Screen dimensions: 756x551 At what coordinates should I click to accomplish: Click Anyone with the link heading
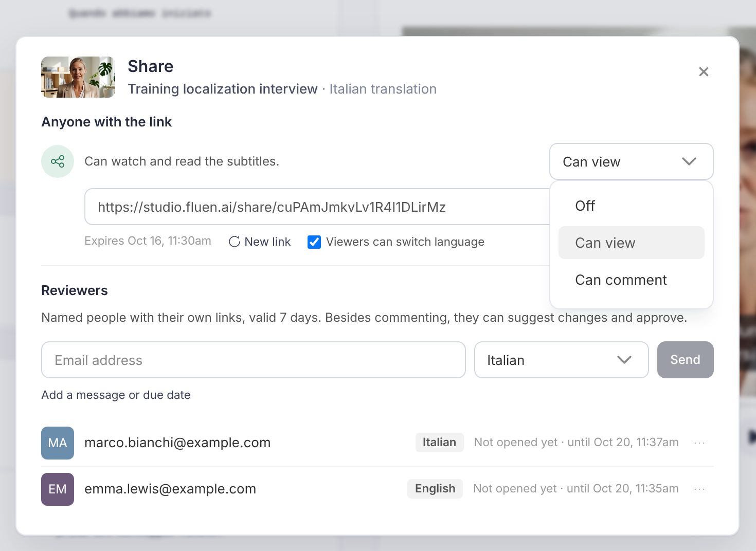(x=106, y=122)
